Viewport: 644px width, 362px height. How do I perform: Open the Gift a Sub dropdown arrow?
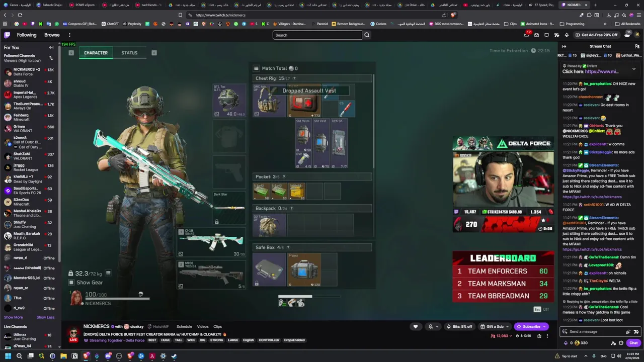pos(507,326)
